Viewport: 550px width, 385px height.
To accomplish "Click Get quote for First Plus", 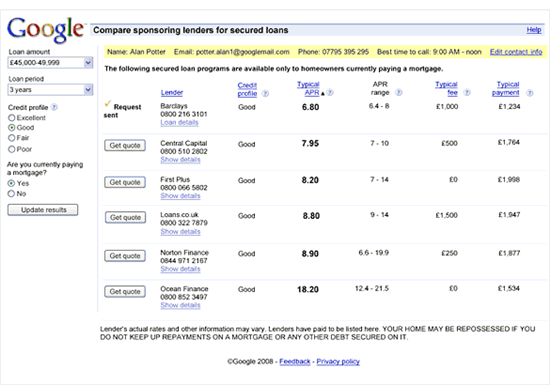I will point(125,182).
